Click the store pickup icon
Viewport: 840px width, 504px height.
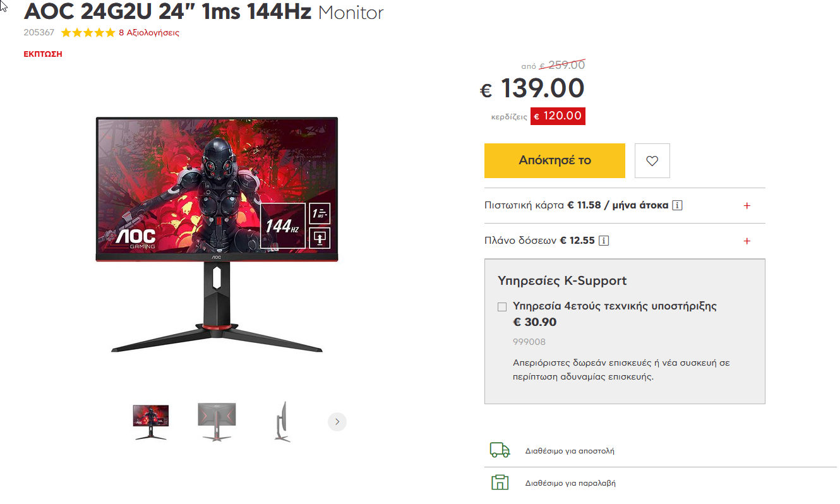500,483
